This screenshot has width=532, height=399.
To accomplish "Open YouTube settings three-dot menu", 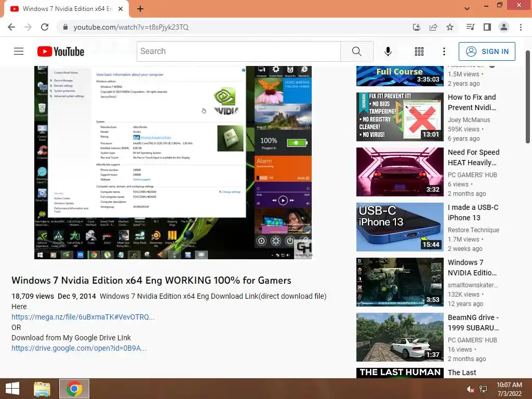I will [x=444, y=51].
